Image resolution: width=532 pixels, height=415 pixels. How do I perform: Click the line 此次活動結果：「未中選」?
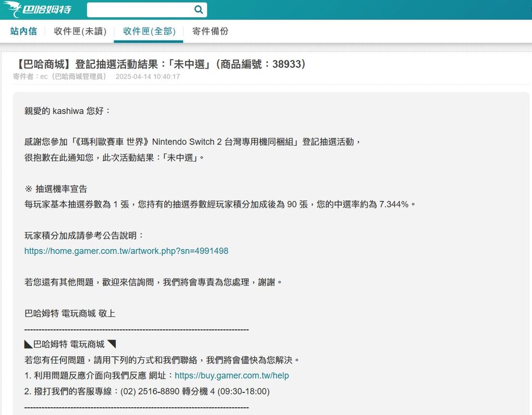coord(114,158)
